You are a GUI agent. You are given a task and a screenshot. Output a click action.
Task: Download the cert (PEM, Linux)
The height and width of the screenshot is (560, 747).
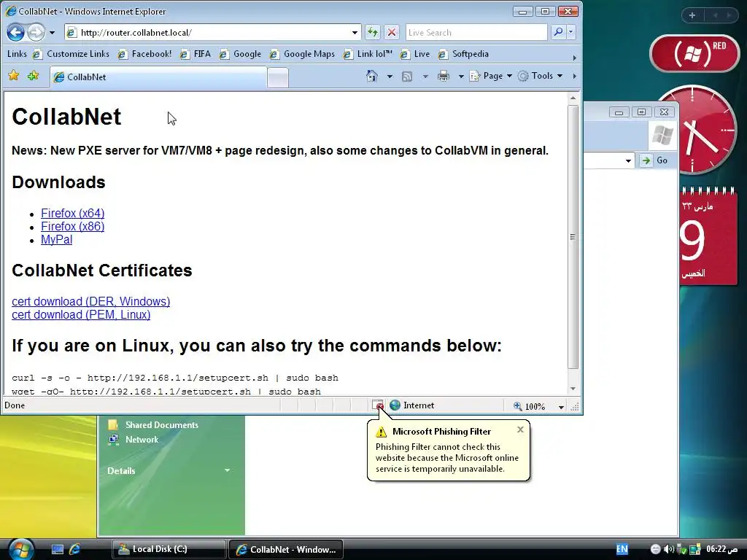(x=81, y=315)
